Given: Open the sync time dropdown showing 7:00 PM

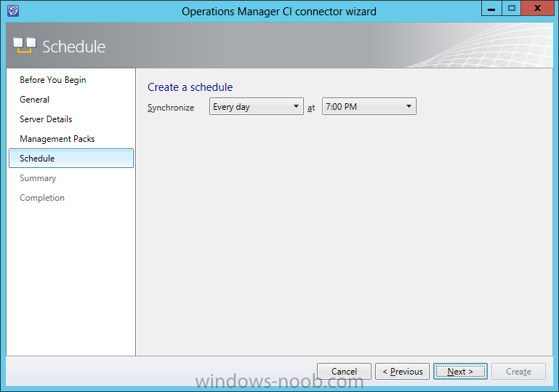Looking at the screenshot, I should point(369,106).
